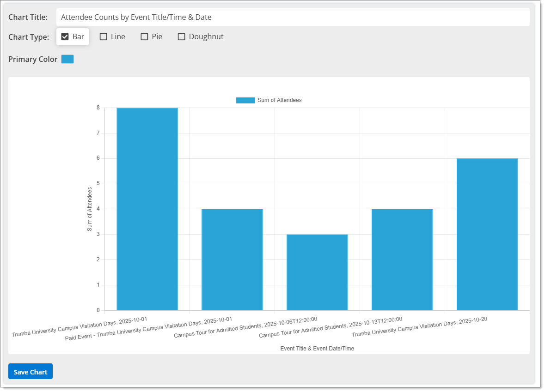Click the Chart Title input field
Viewport: 545px width, 392px height.
[x=293, y=17]
